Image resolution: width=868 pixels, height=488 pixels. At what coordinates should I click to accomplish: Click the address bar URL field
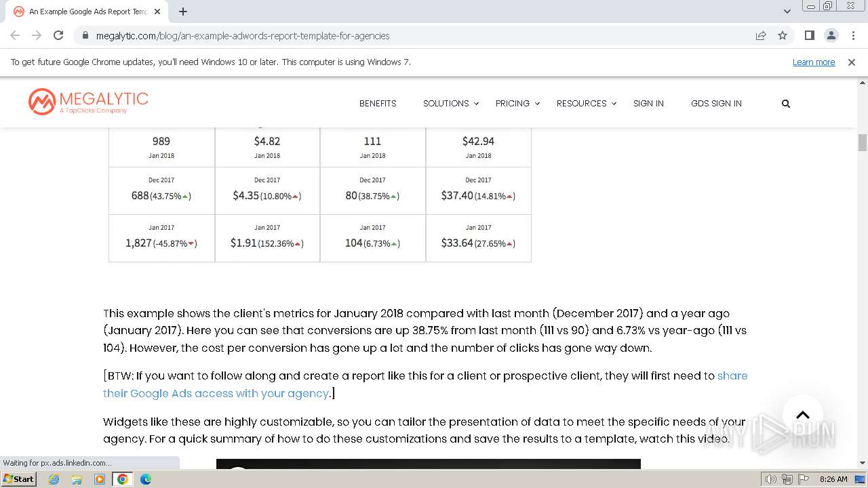(x=407, y=35)
